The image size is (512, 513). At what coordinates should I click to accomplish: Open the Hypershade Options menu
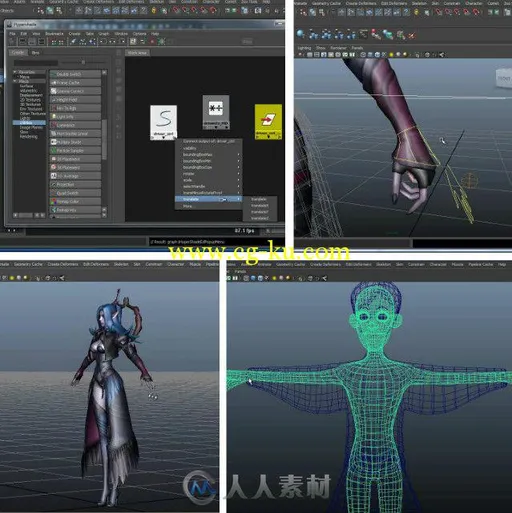(x=139, y=34)
